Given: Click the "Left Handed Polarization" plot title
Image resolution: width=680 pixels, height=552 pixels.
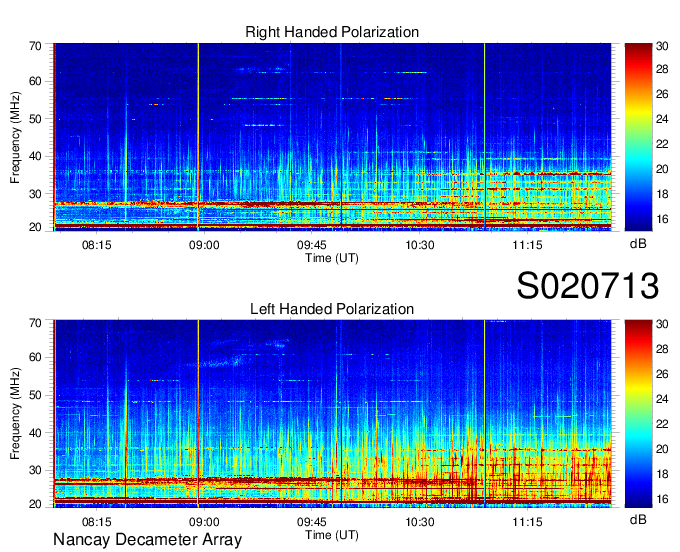Looking at the screenshot, I should [x=332, y=309].
